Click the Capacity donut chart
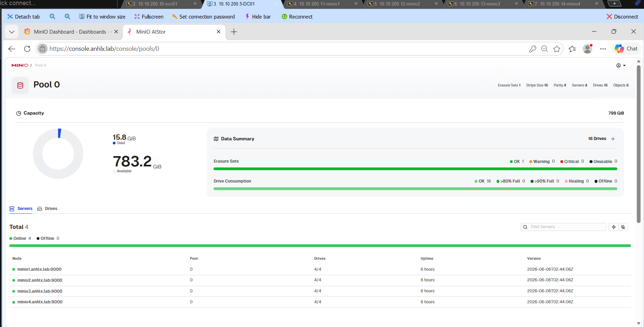This screenshot has height=327, width=644. [58, 154]
